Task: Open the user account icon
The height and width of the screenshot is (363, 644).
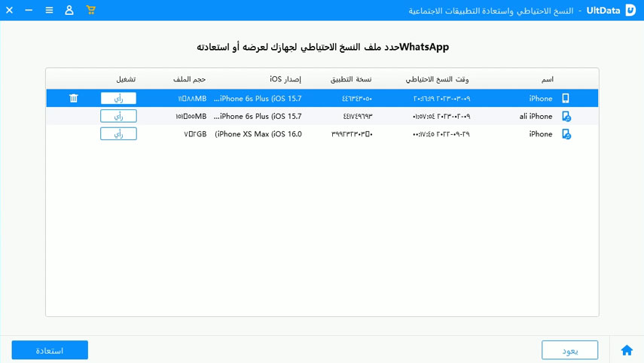Action: [x=69, y=10]
